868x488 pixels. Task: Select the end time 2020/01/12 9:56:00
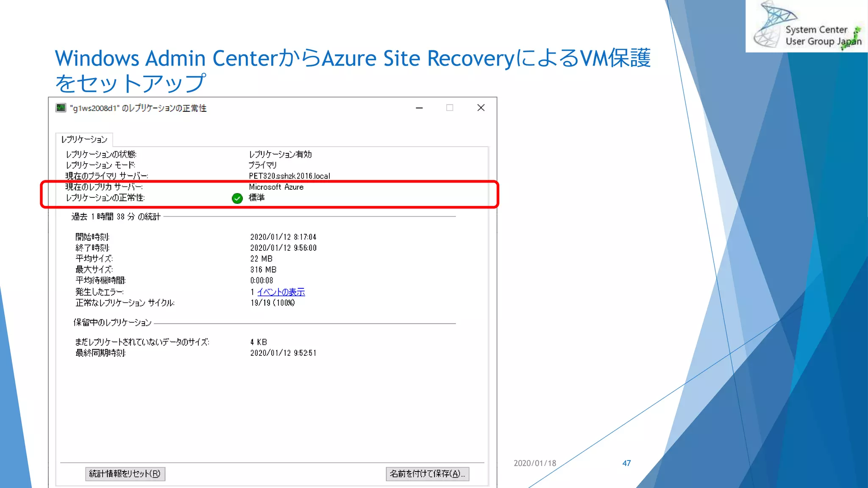[283, 248]
